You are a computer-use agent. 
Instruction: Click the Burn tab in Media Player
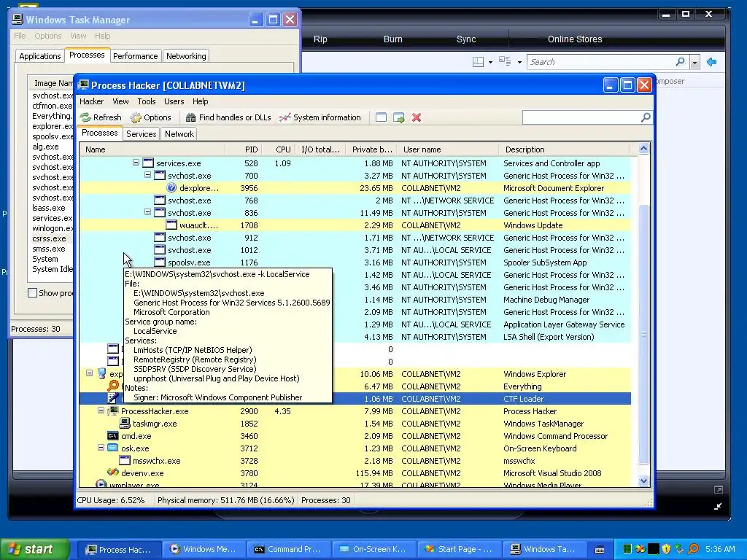click(x=393, y=39)
